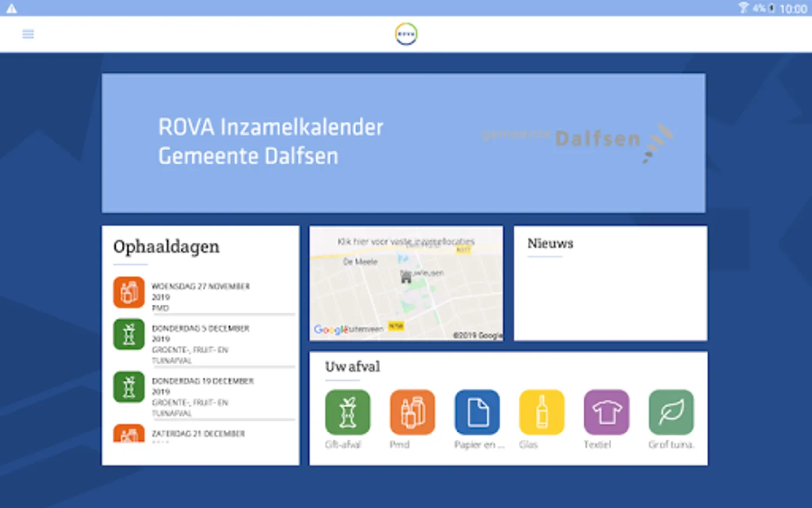The width and height of the screenshot is (812, 508).
Task: Tap the ROVA logo in header
Action: 406,34
